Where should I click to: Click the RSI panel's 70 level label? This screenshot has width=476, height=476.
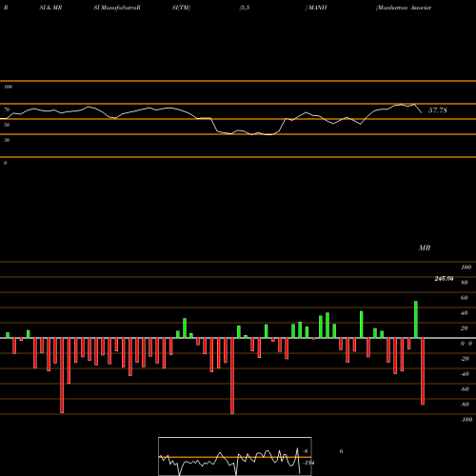pyautogui.click(x=7, y=109)
